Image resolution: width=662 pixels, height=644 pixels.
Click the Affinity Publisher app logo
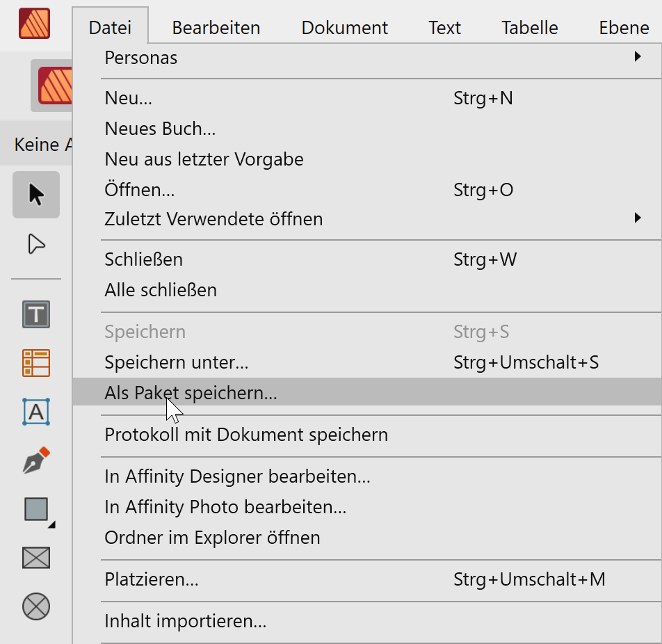[x=34, y=24]
